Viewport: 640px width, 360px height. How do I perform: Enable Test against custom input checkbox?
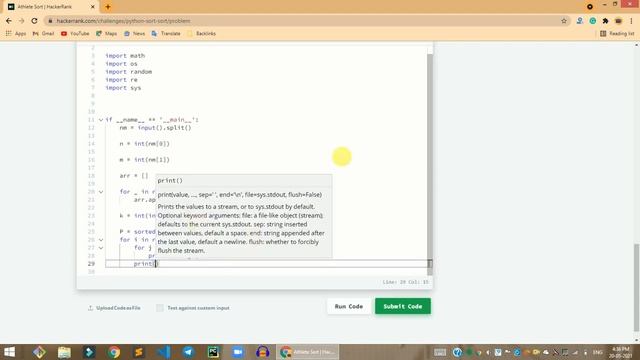(160, 308)
